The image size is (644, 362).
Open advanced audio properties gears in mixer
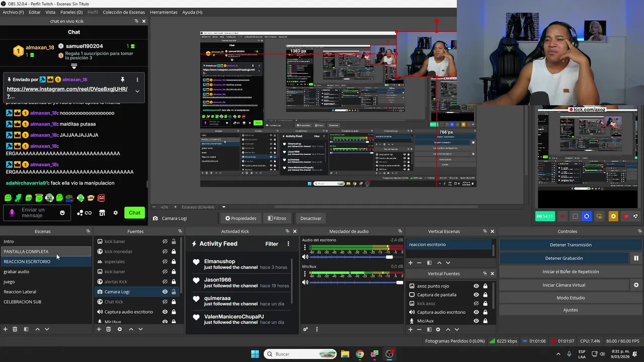tap(305, 329)
